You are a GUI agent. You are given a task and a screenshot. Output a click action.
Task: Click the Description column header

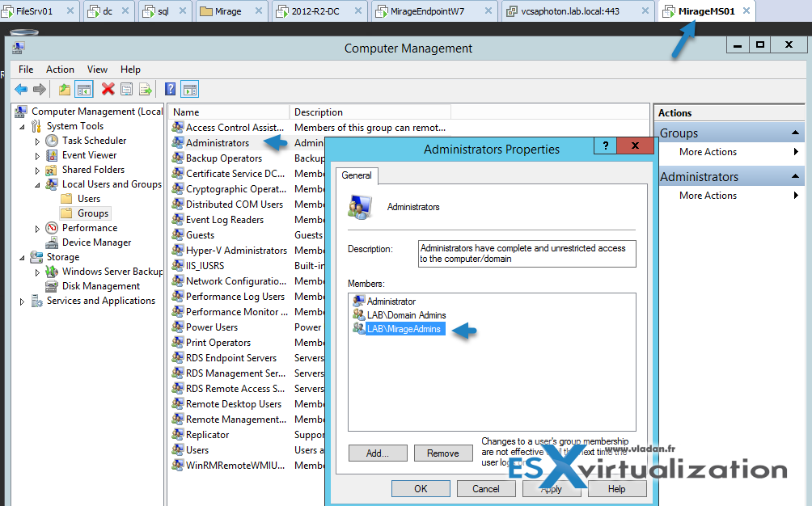pyautogui.click(x=370, y=112)
